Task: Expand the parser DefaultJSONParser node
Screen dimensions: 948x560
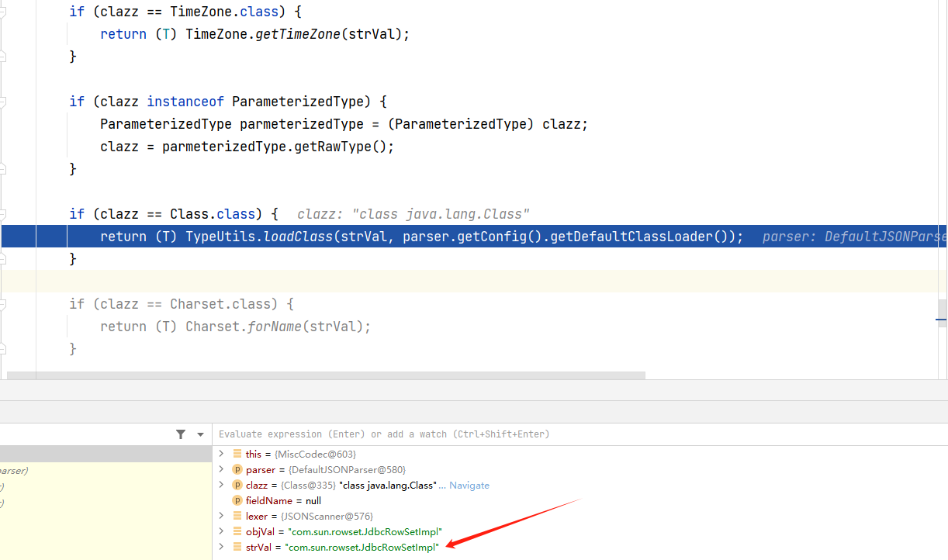Action: 221,469
